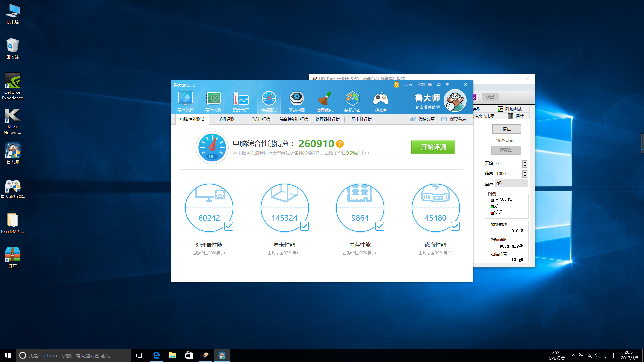Screen dimensions: 644x362
Task: Click the orange question mark beside the score
Action: (x=340, y=144)
